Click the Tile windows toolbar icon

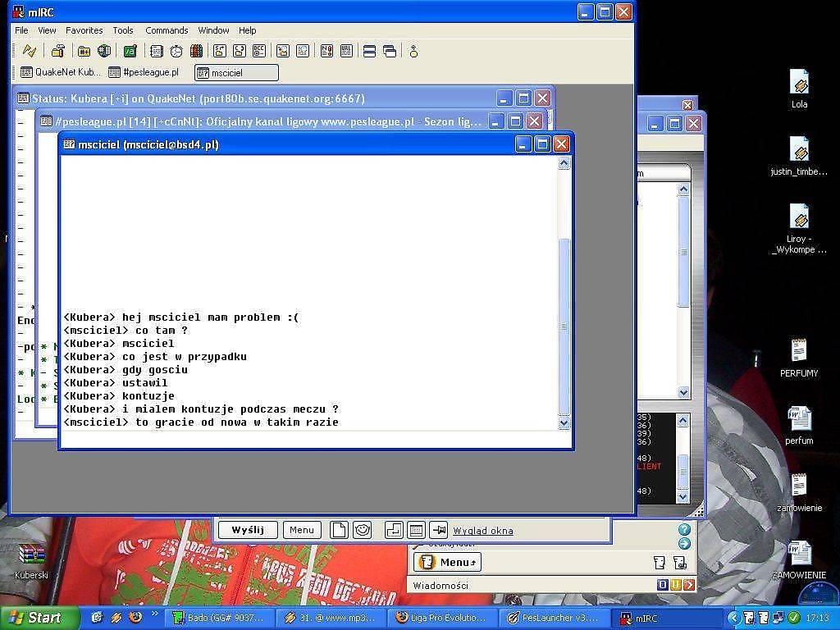tap(370, 51)
